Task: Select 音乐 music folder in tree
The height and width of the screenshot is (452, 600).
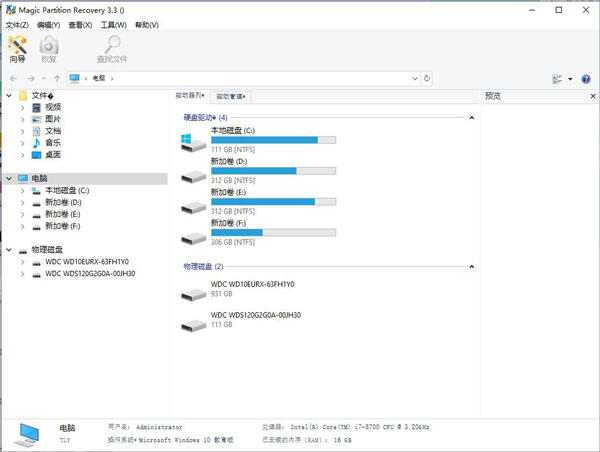Action: pyautogui.click(x=52, y=143)
